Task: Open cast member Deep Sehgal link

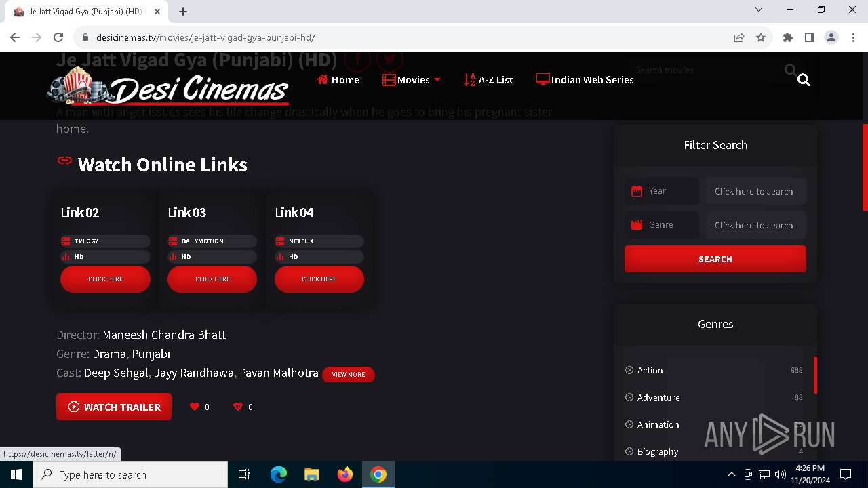Action: click(x=117, y=373)
